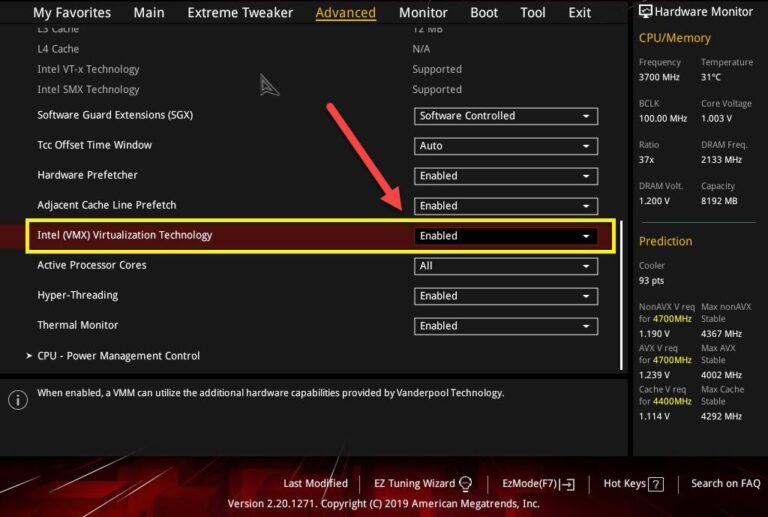Click the 4367 MHz Max nonAVX value
This screenshot has height=517, width=768.
tap(721, 334)
